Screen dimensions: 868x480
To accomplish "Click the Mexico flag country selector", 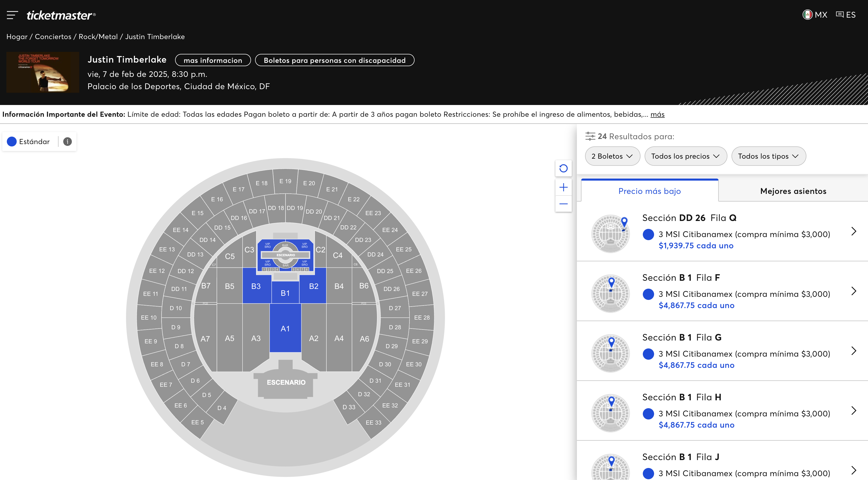I will pyautogui.click(x=807, y=15).
